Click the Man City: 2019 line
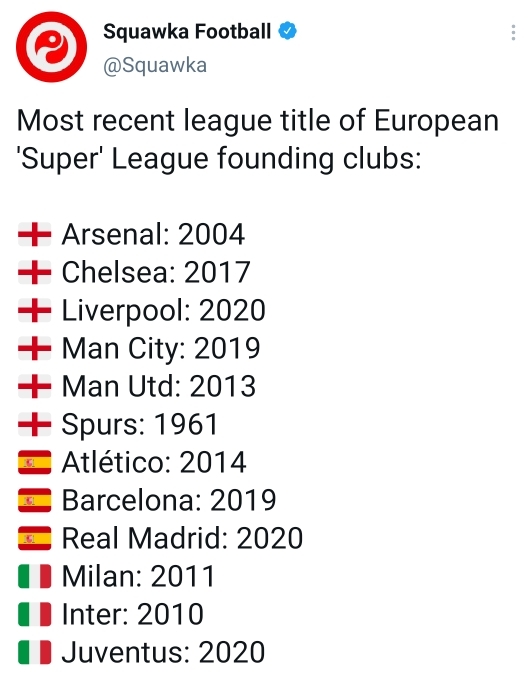The width and height of the screenshot is (531, 681). [161, 349]
